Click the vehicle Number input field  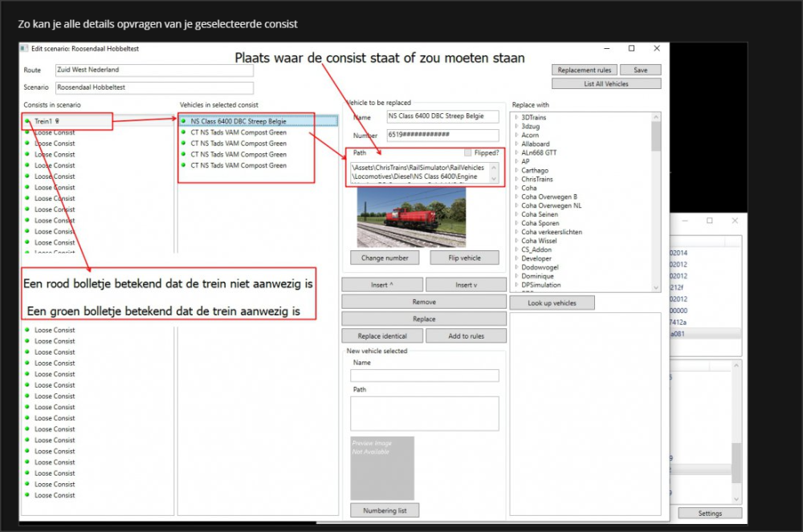pyautogui.click(x=442, y=135)
